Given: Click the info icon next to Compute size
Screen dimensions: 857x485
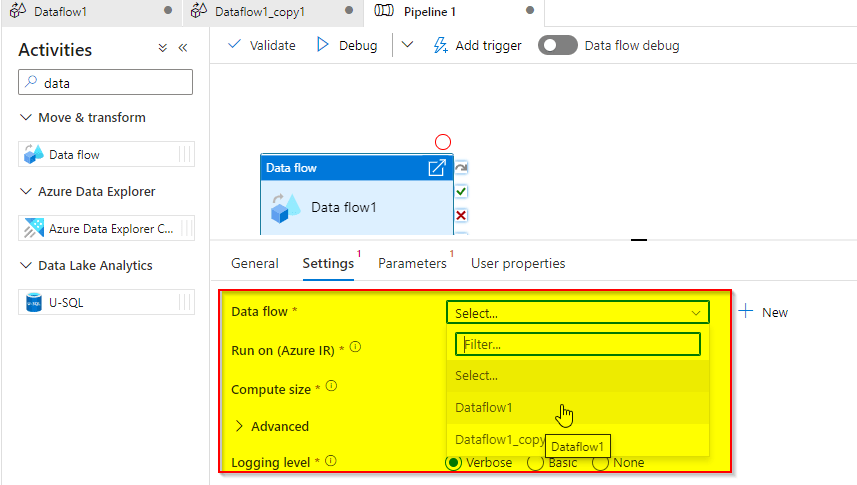Looking at the screenshot, I should [x=331, y=386].
